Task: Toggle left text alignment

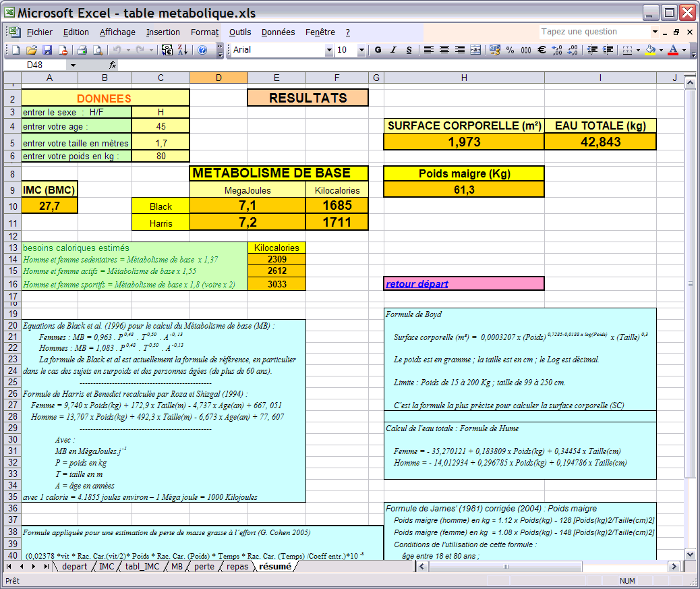Action: (x=429, y=50)
